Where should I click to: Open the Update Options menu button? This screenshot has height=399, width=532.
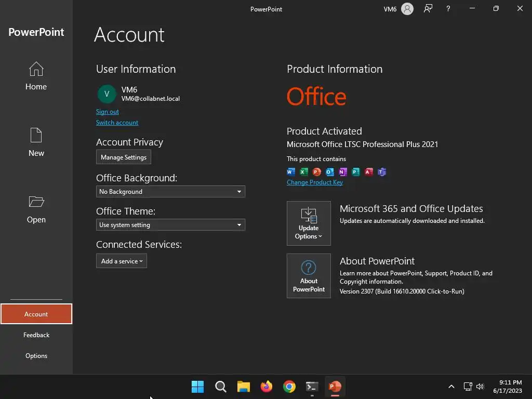pyautogui.click(x=309, y=223)
